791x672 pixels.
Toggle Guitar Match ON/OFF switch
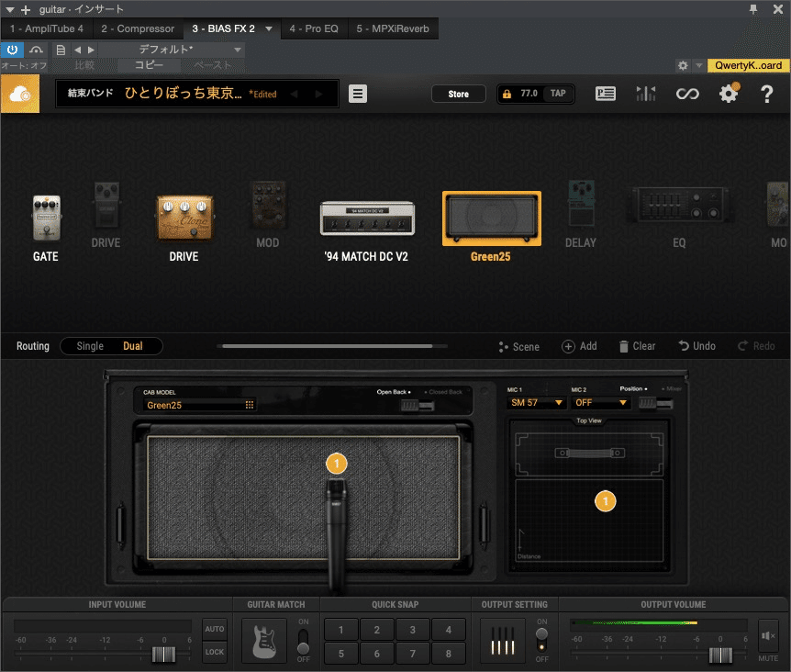(x=303, y=641)
